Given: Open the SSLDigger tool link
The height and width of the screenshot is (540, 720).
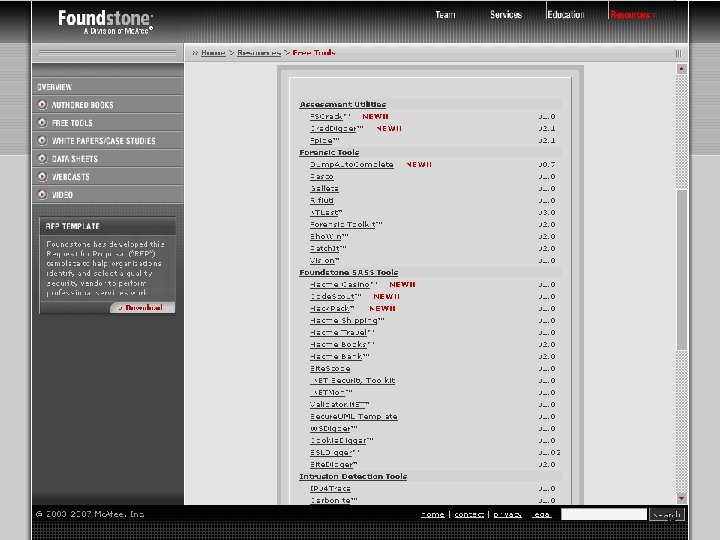Looking at the screenshot, I should pyautogui.click(x=331, y=452).
